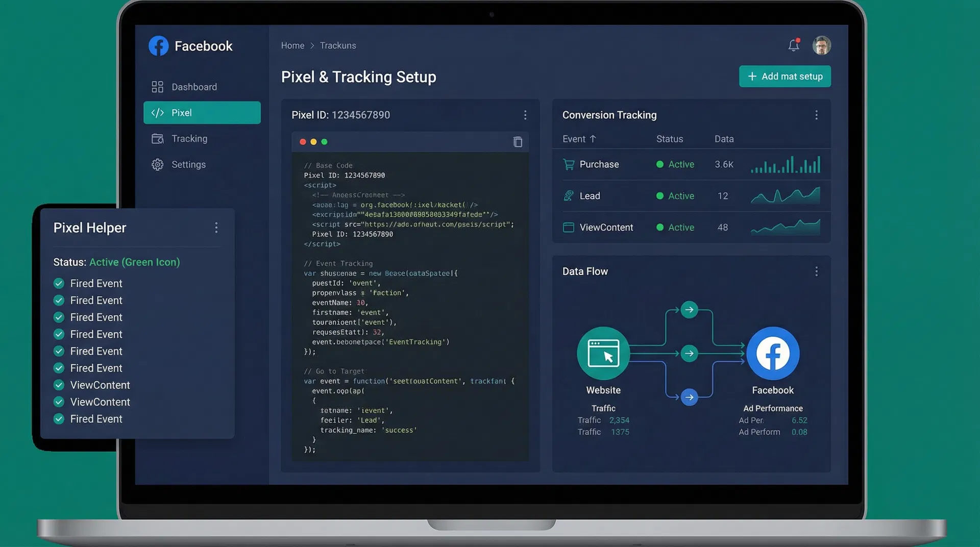
Task: Click the Facebook logo in the sidebar
Action: tap(158, 45)
